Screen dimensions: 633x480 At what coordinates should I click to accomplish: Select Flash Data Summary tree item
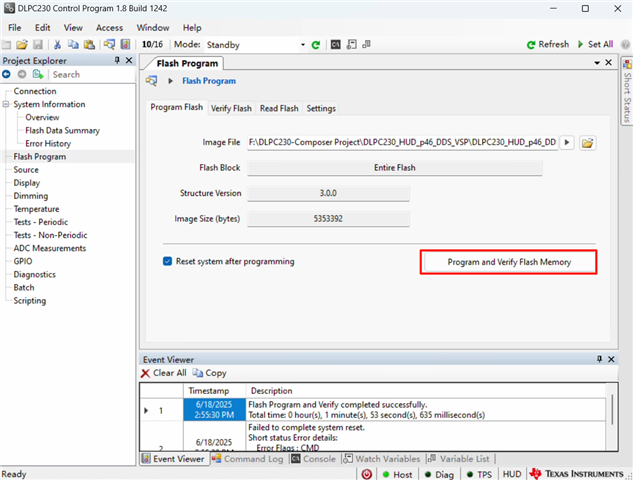63,130
